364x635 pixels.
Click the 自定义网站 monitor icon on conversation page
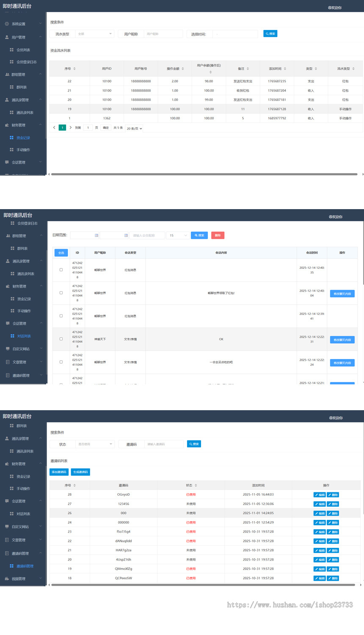(x=8, y=349)
